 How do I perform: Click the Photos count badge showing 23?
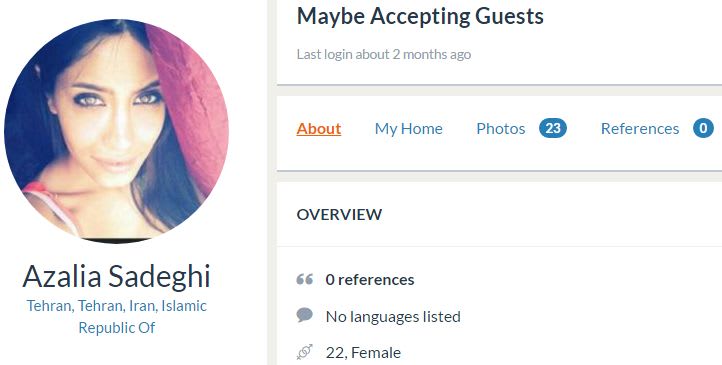[x=553, y=128]
